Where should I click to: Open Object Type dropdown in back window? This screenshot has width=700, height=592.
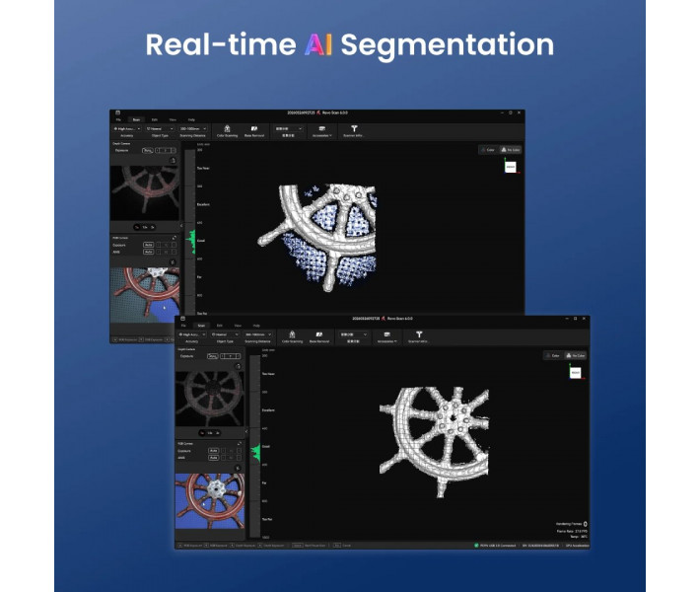pos(160,128)
